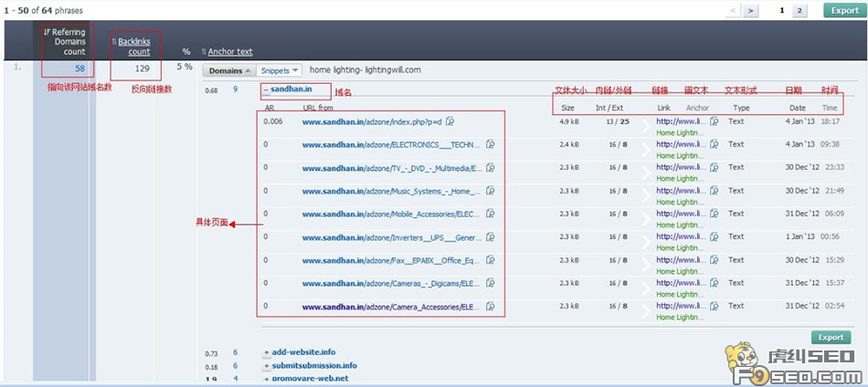Open page preview icon beside index.php URL

450,121
